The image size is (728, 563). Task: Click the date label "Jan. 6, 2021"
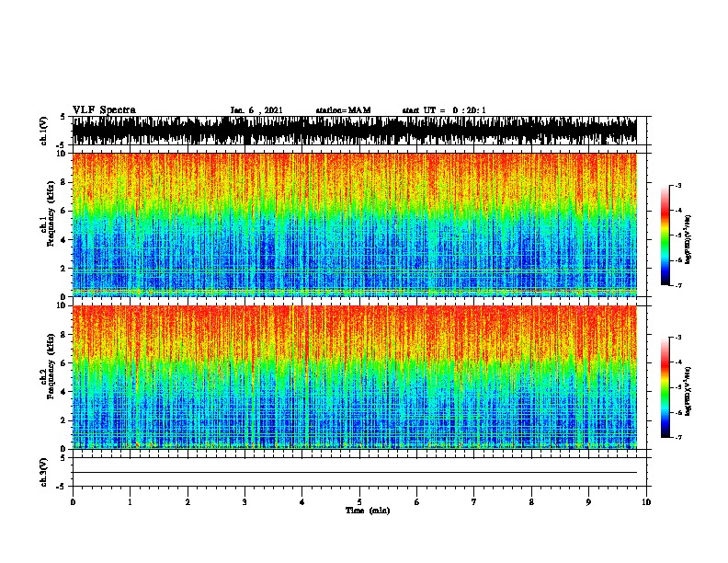[256, 110]
